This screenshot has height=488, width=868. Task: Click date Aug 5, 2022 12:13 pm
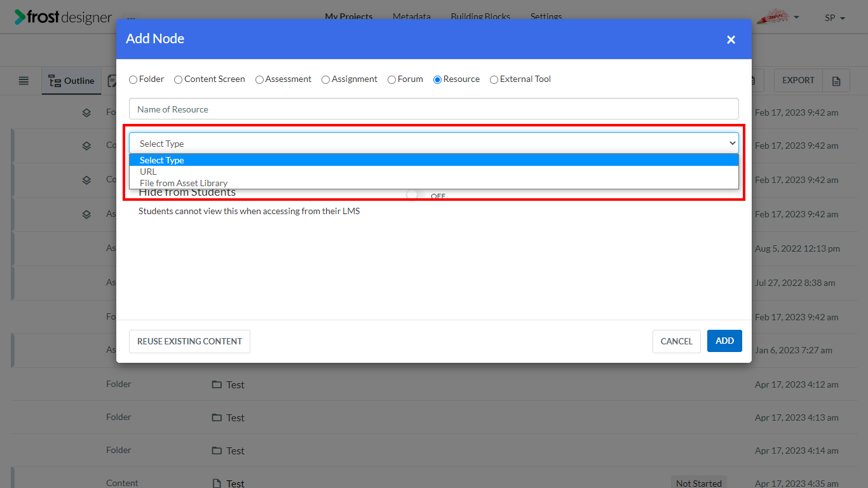pos(797,248)
